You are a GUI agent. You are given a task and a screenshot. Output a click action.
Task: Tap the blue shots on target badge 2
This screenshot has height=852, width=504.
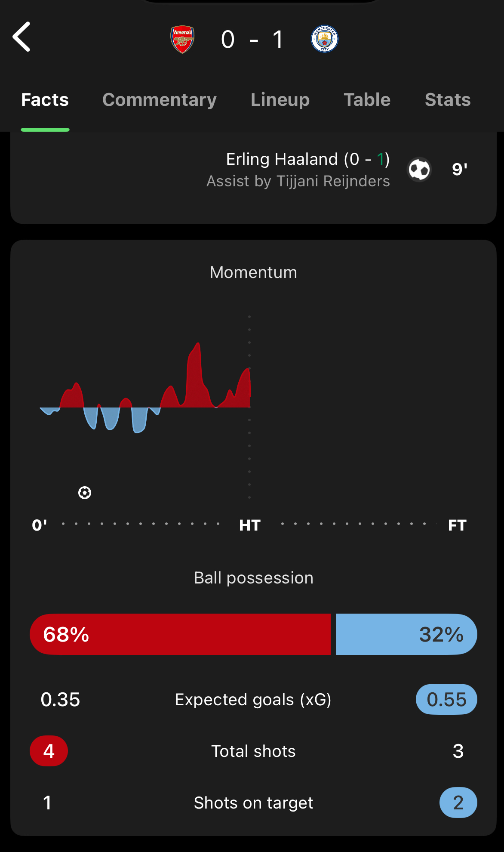coord(458,803)
